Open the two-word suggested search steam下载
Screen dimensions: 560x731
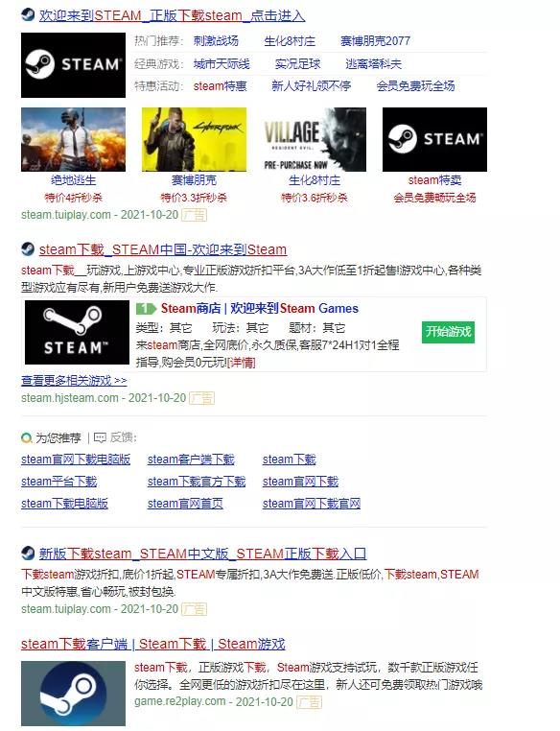point(290,460)
